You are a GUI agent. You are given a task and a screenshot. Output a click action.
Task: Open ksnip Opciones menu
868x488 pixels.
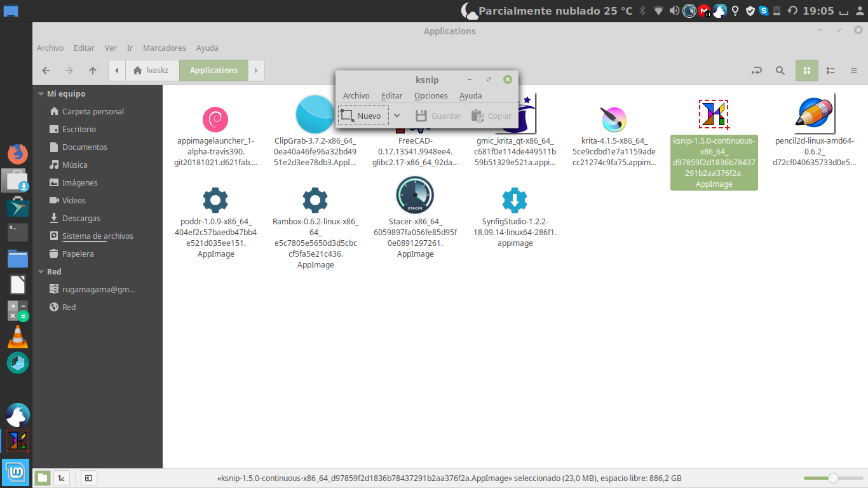(x=431, y=95)
